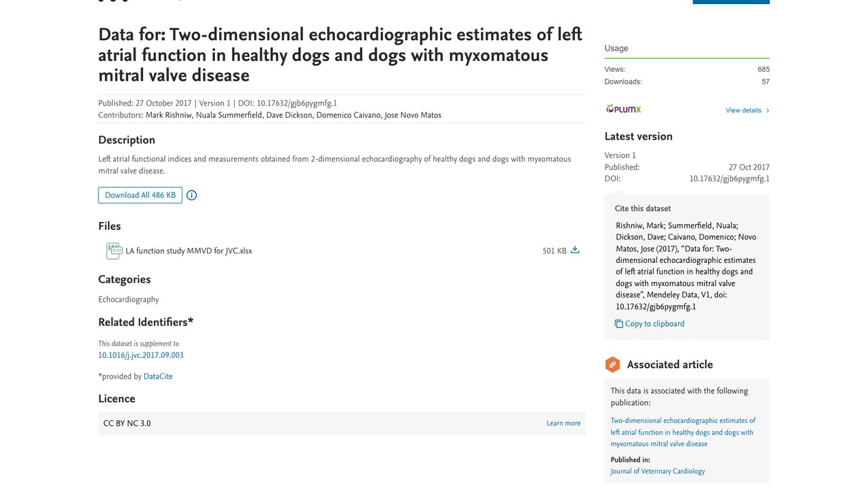
Task: Open LA function study MMVD for JVC.xlsx
Action: (189, 251)
